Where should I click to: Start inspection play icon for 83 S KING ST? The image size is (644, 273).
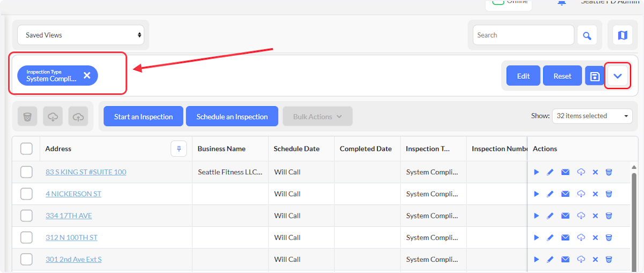tap(537, 172)
